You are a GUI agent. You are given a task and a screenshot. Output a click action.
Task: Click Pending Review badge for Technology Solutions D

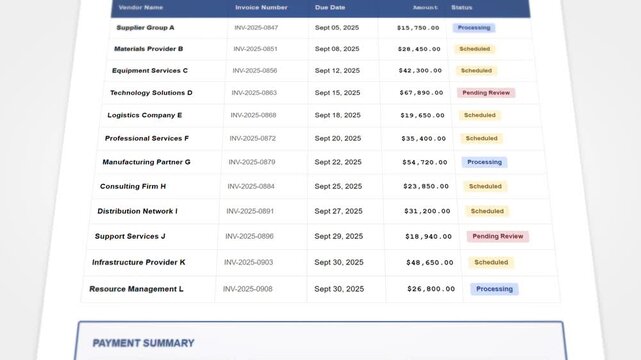tap(486, 93)
